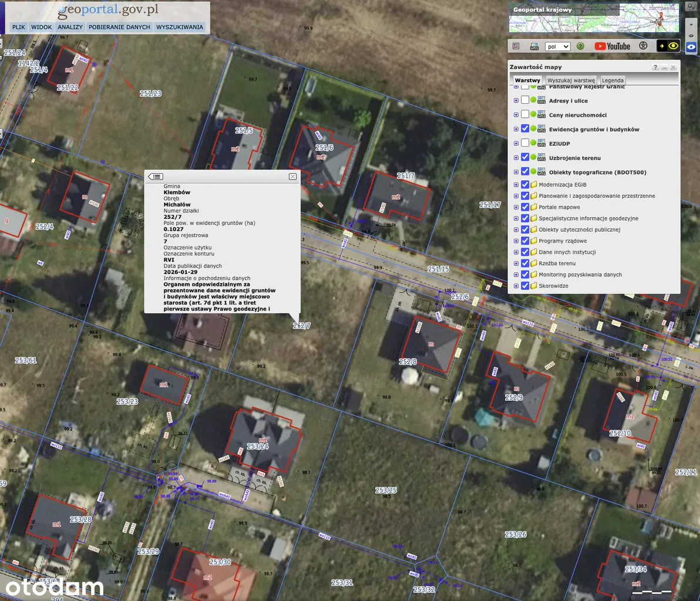Image resolution: width=700 pixels, height=601 pixels.
Task: Click the accessibility figure icon
Action: [643, 46]
